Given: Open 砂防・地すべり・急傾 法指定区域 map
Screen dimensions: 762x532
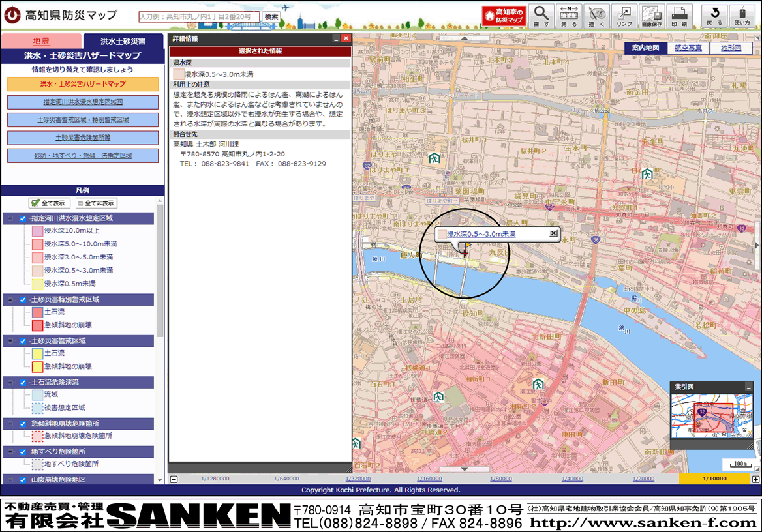Looking at the screenshot, I should coord(83,155).
